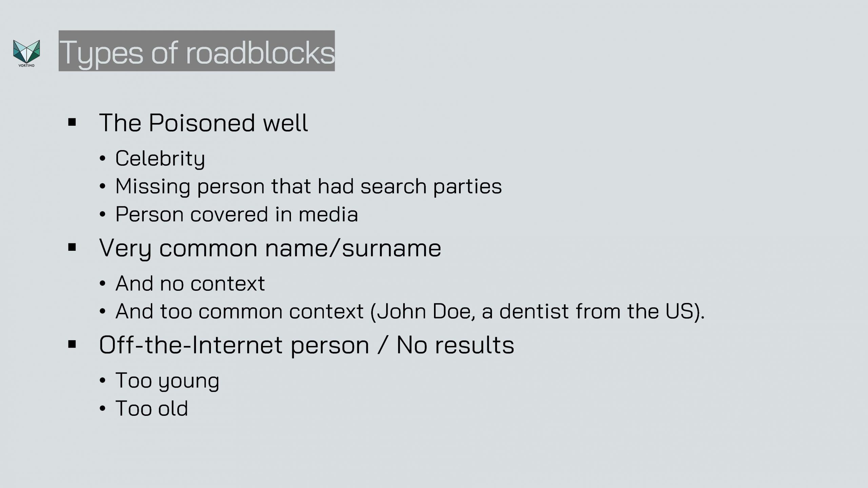
Task: Click the round bullet before 'And no context'
Action: click(102, 284)
